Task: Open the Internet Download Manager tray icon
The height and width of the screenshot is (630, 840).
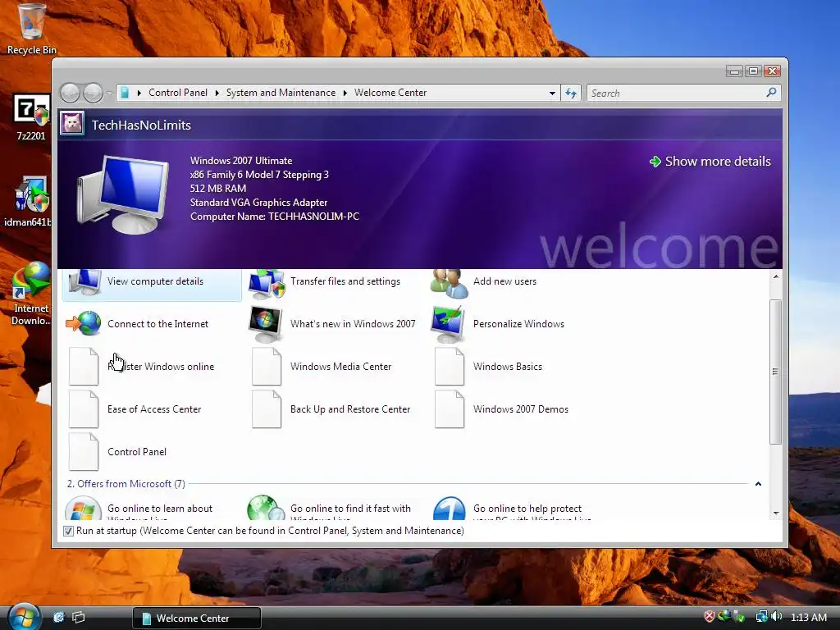Action: [724, 617]
